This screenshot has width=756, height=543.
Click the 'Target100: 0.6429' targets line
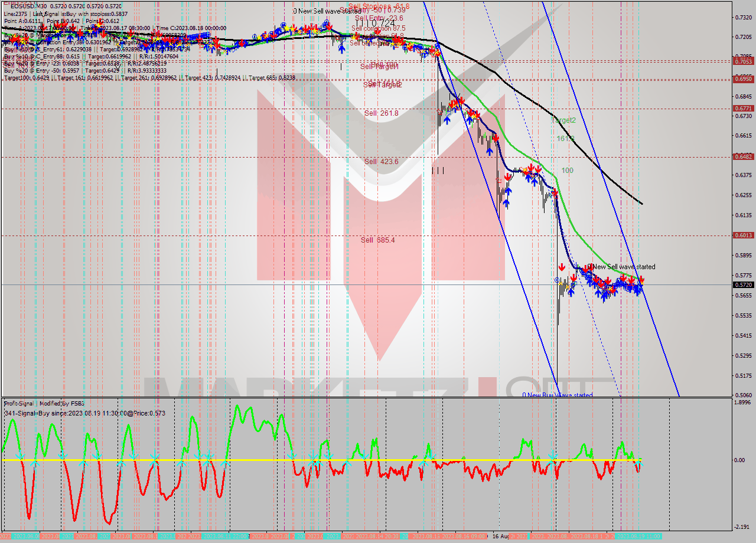click(149, 77)
